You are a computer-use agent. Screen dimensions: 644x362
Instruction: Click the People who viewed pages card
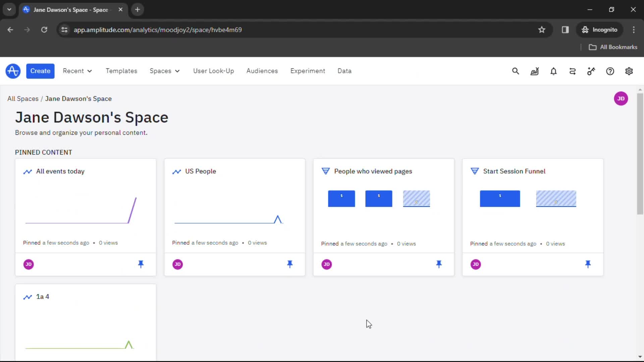pos(383,217)
